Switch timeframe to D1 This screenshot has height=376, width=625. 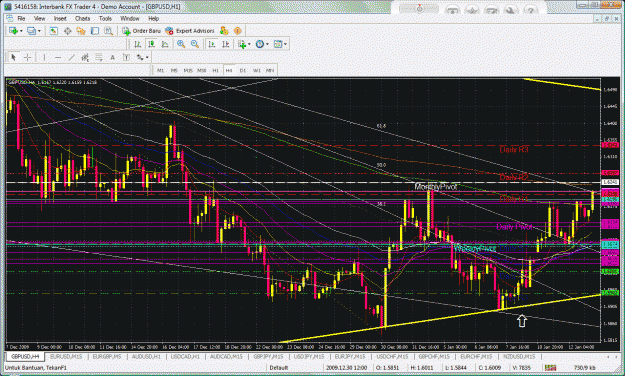click(x=243, y=71)
